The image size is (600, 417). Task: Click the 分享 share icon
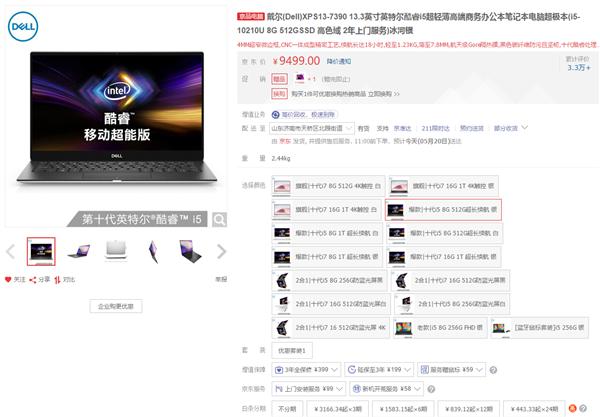33,280
